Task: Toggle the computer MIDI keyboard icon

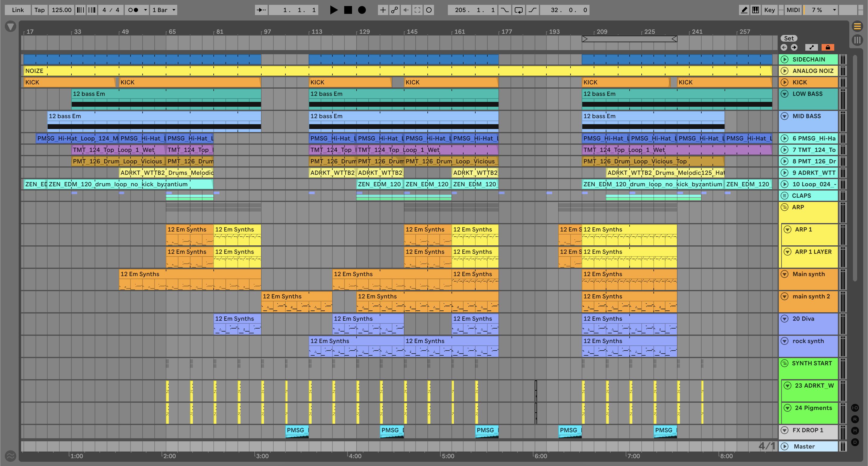Action: tap(756, 10)
